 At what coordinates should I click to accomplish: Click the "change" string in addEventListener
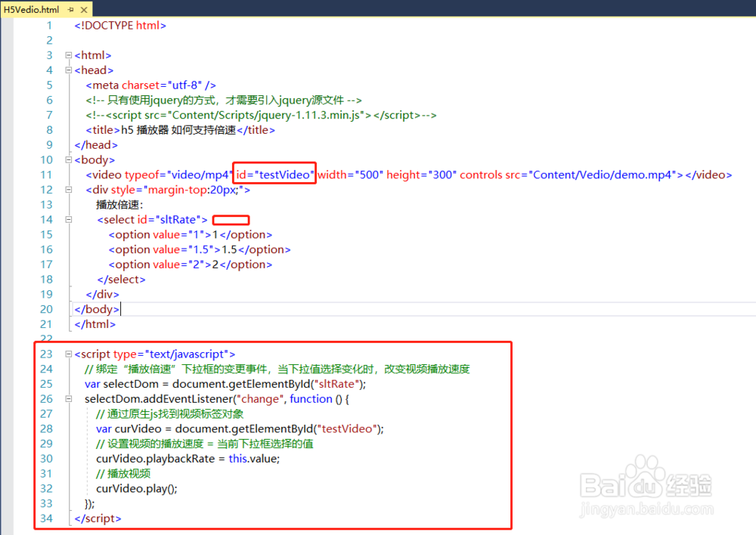[x=260, y=399]
